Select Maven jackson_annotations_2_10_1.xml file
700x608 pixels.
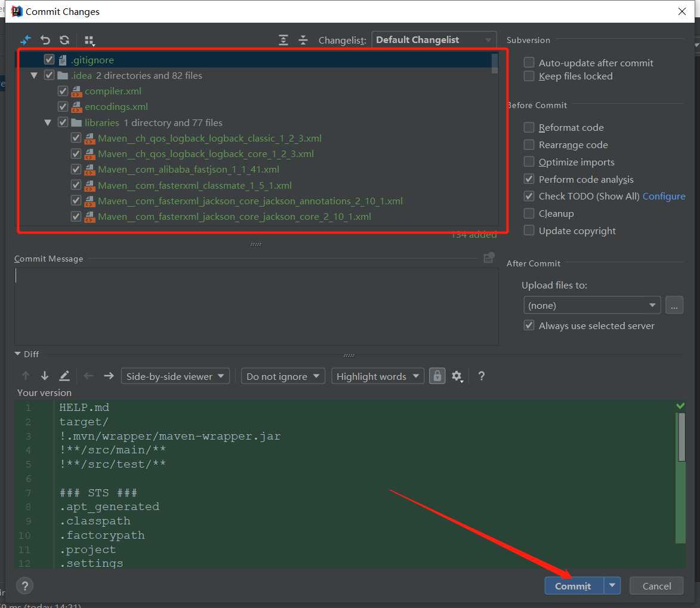pyautogui.click(x=250, y=201)
